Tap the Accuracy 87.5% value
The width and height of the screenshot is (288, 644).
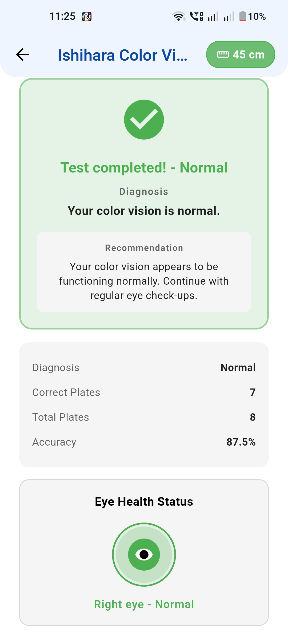click(241, 442)
